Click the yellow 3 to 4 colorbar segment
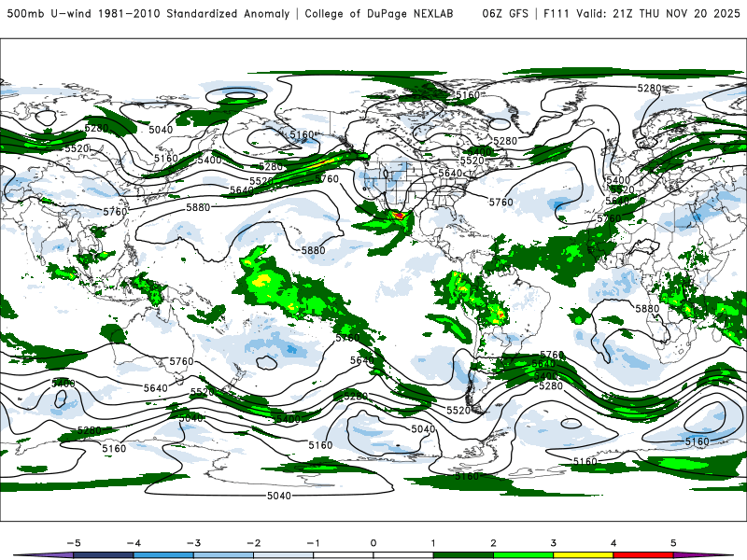The height and width of the screenshot is (560, 747). pyautogui.click(x=583, y=555)
